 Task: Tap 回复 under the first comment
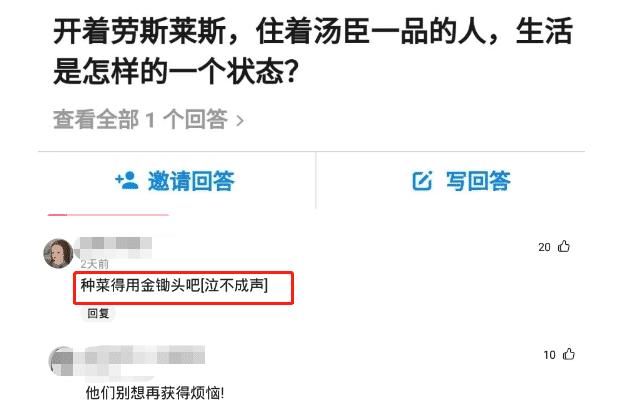click(98, 313)
